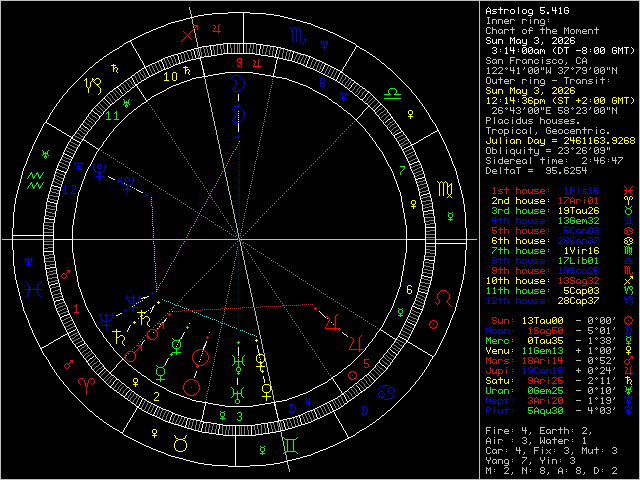Click the 'DeltaT = 95.6254' line
The image size is (640, 480).
tap(536, 171)
